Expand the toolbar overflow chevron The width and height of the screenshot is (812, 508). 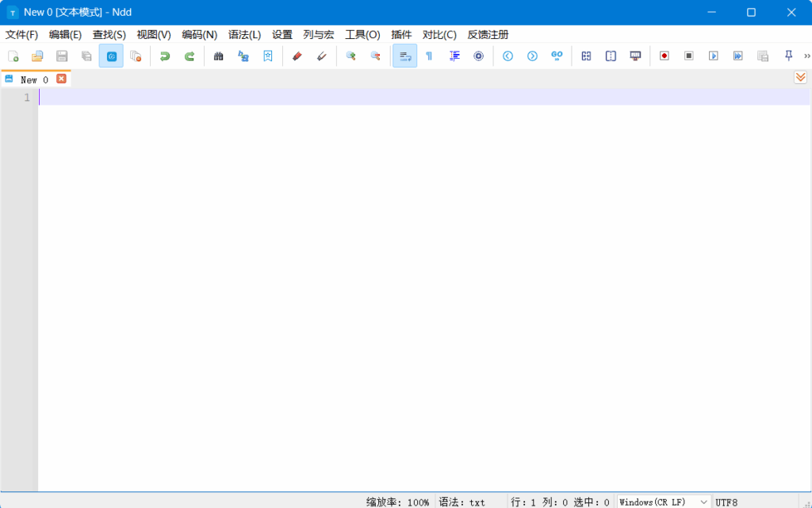(x=808, y=56)
